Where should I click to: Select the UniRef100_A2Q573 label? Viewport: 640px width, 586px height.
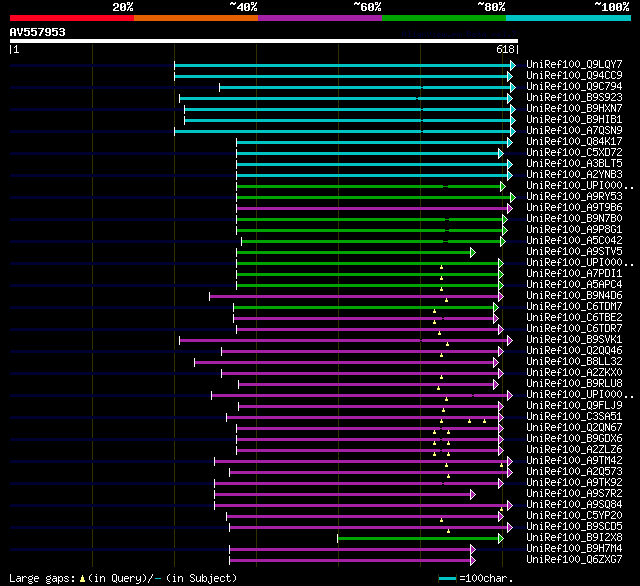(x=574, y=472)
